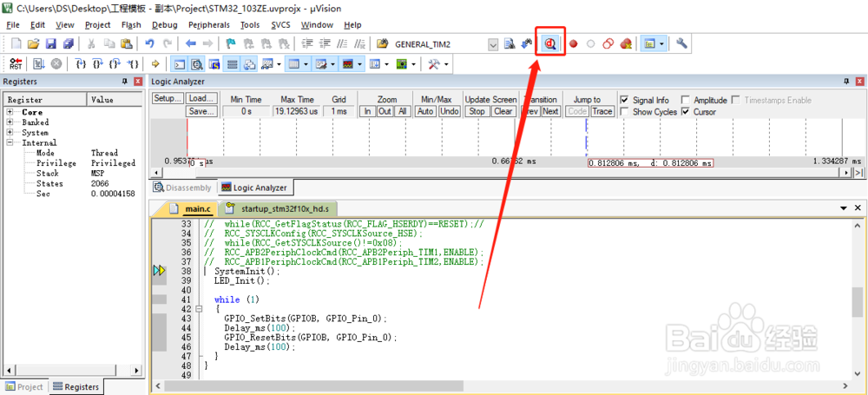Toggle the Symbols Window icon
This screenshot has height=395, width=868.
point(214,64)
